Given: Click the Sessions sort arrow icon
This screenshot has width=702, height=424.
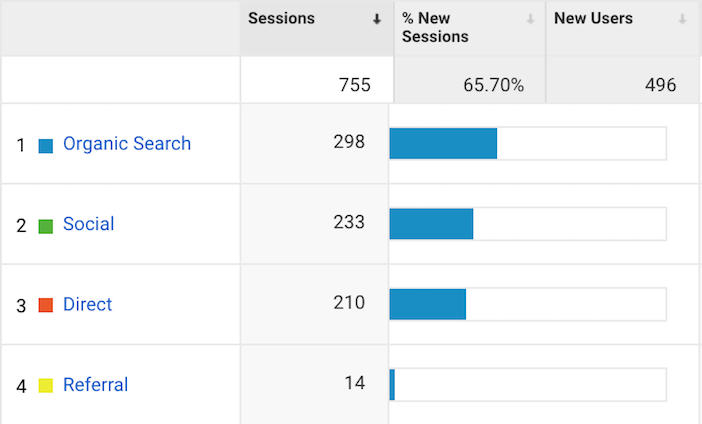Looking at the screenshot, I should click(x=377, y=19).
